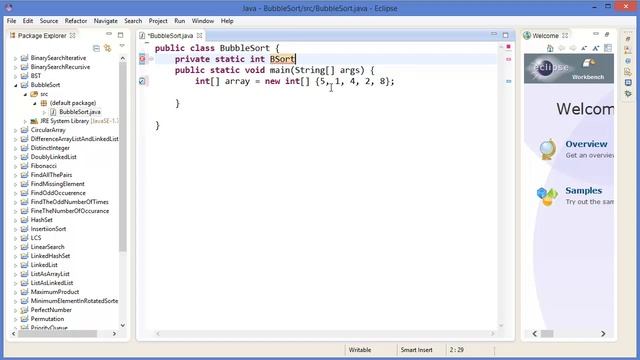
Task: Click the blue grid icon in right trim bar
Action: pyautogui.click(x=628, y=83)
